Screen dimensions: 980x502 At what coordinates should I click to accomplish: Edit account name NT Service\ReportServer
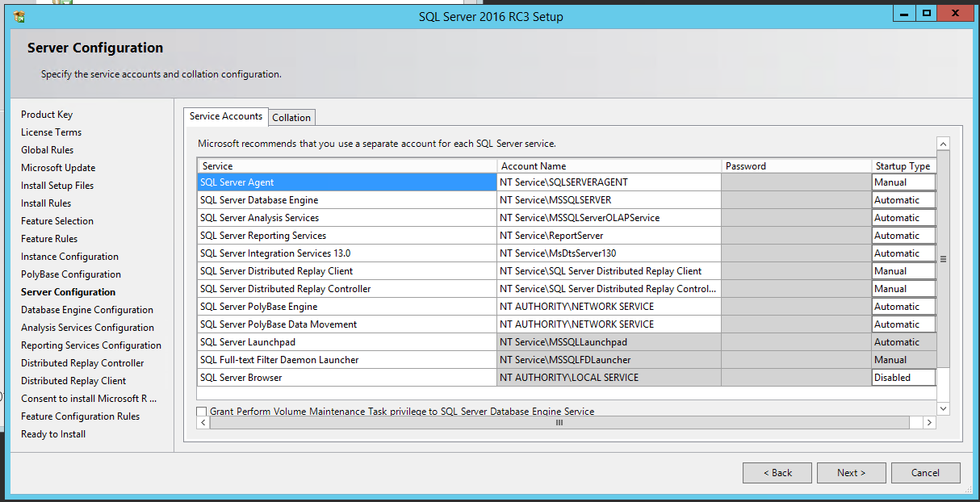tap(609, 236)
